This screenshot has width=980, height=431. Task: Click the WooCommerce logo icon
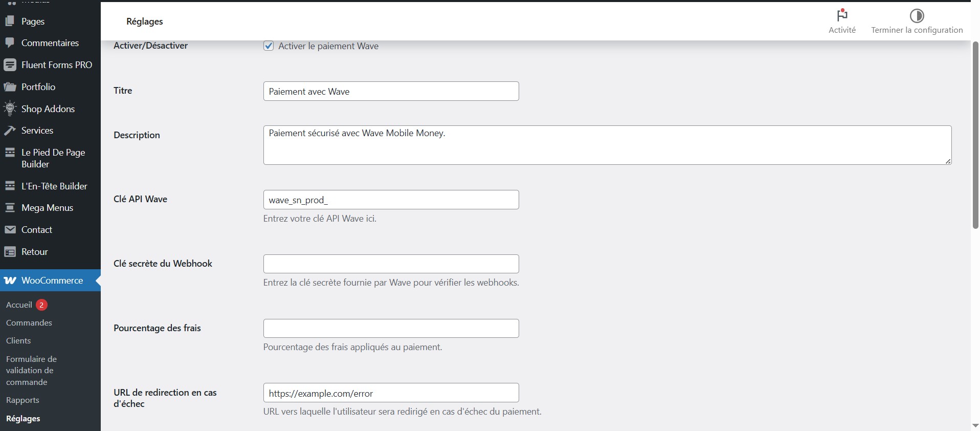click(x=10, y=281)
